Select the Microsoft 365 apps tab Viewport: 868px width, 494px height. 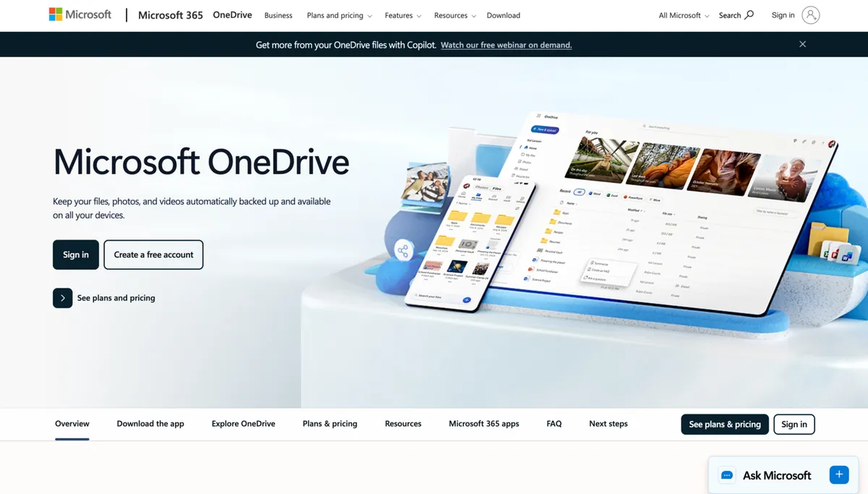[483, 424]
